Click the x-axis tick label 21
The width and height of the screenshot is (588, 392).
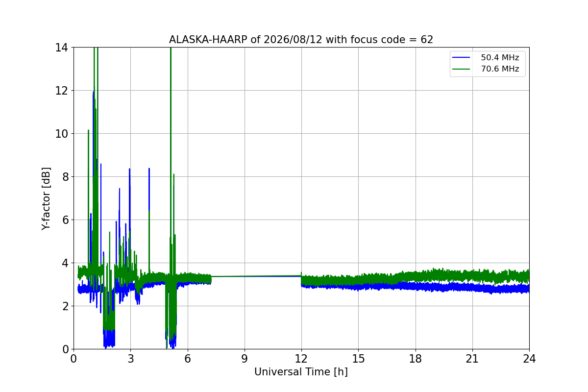(x=472, y=359)
